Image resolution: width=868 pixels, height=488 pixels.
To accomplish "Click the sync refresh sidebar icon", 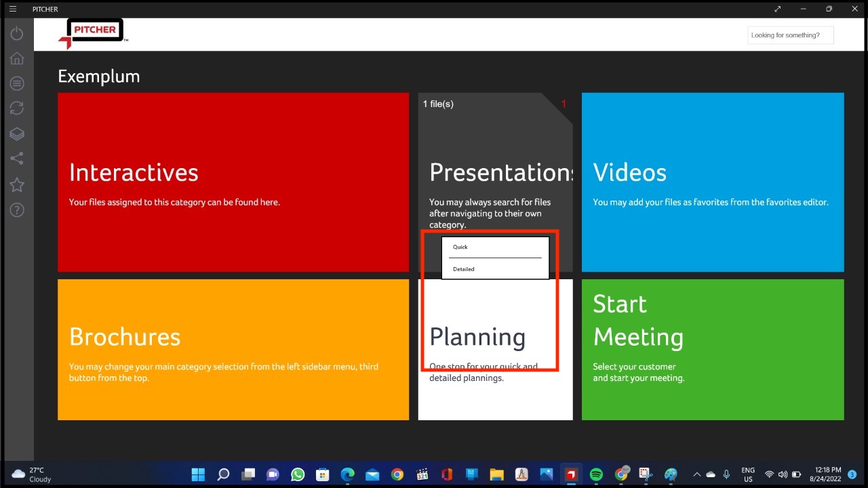I will (17, 108).
